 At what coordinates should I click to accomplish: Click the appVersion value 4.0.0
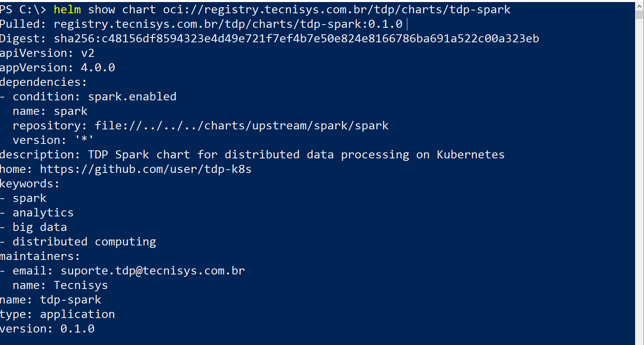pos(98,68)
